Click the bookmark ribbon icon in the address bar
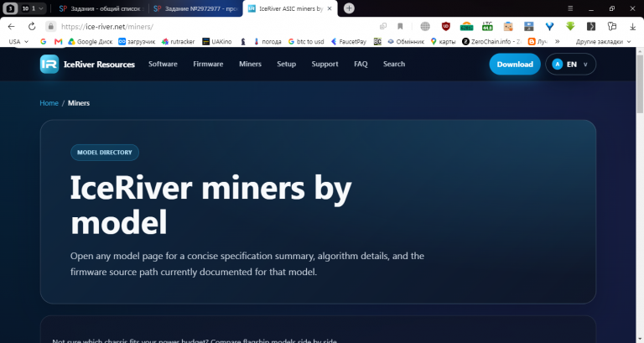The width and height of the screenshot is (644, 343). coord(400,26)
